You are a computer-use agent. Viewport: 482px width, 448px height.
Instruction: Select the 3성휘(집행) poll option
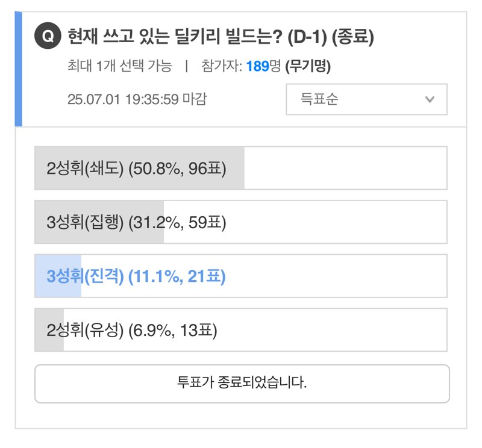pyautogui.click(x=240, y=222)
